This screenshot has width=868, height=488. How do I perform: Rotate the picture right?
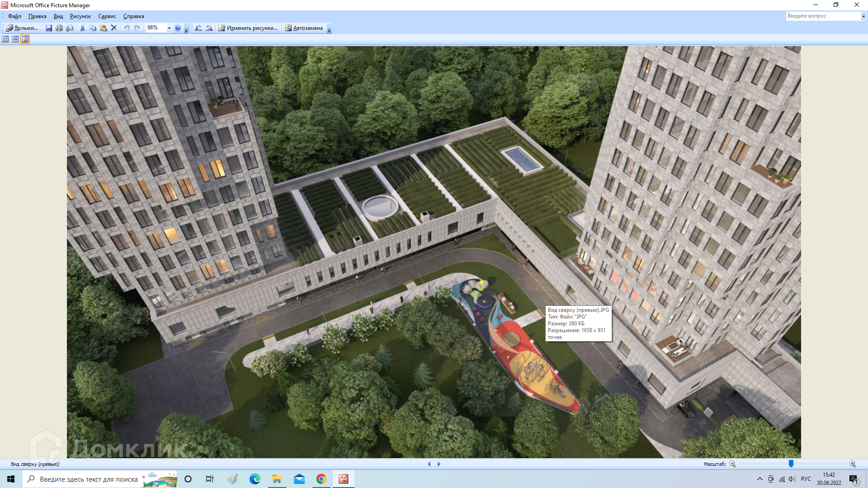pyautogui.click(x=209, y=28)
